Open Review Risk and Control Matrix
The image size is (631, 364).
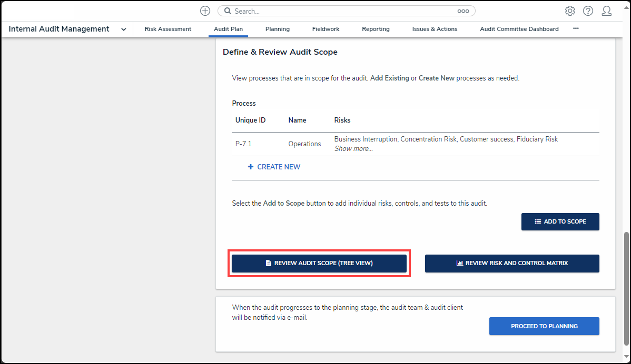tap(512, 263)
